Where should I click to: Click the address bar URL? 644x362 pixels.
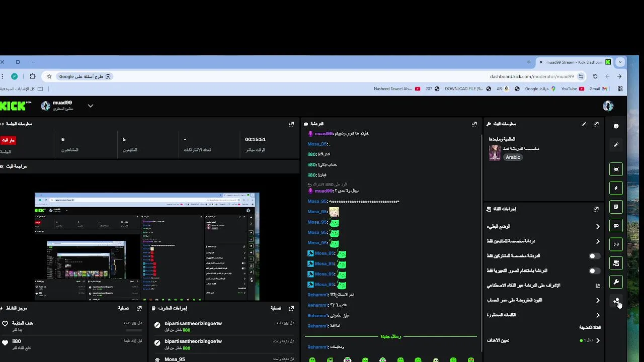pyautogui.click(x=531, y=76)
